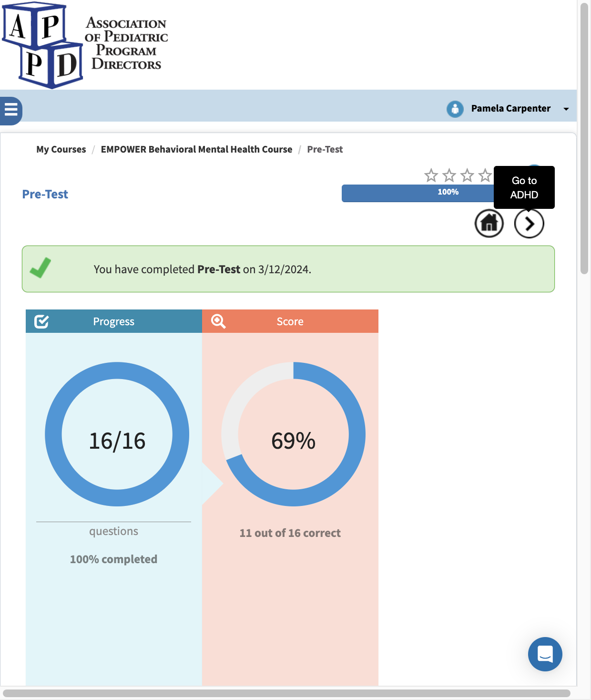Click the Go to ADHD tooltip
This screenshot has height=700, width=591.
coord(524,187)
